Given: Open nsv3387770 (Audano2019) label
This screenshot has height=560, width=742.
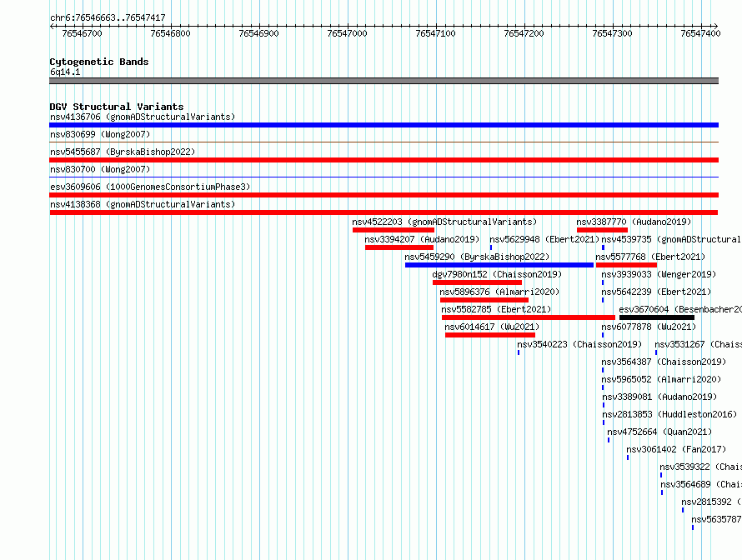Looking at the screenshot, I should [x=634, y=222].
